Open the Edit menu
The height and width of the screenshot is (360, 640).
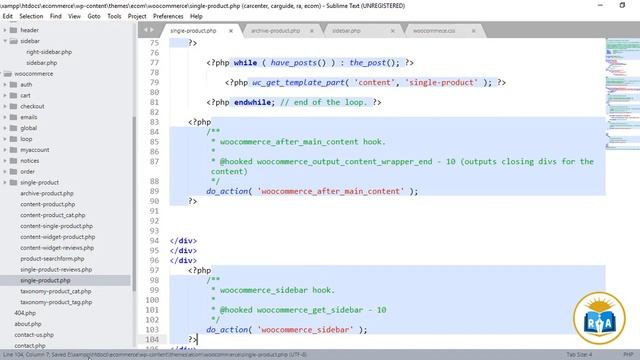[x=8, y=16]
